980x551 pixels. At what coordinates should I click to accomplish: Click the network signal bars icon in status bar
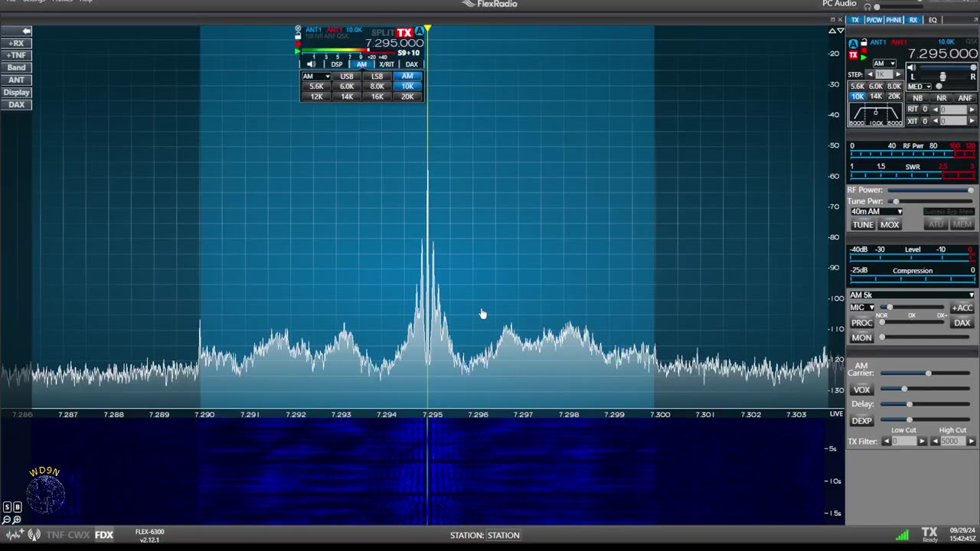(x=902, y=534)
